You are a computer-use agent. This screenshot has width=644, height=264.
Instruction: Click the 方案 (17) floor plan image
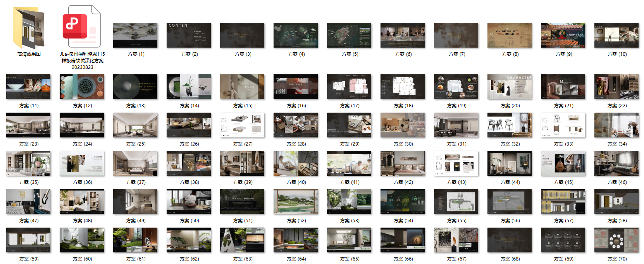point(349,87)
